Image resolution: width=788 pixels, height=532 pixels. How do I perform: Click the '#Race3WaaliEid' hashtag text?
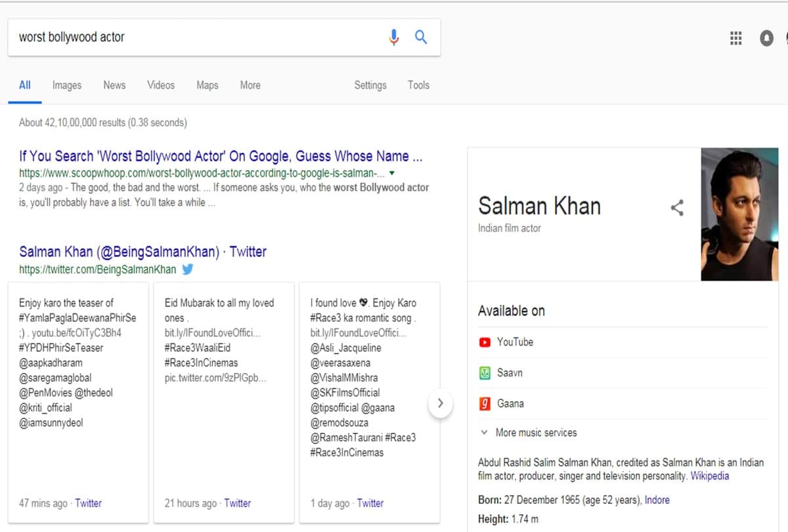[198, 348]
